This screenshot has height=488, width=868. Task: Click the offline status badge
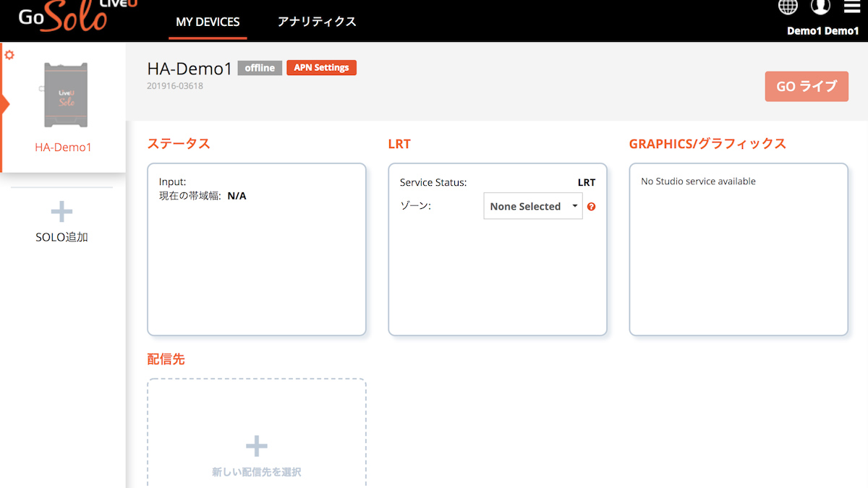pos(259,68)
